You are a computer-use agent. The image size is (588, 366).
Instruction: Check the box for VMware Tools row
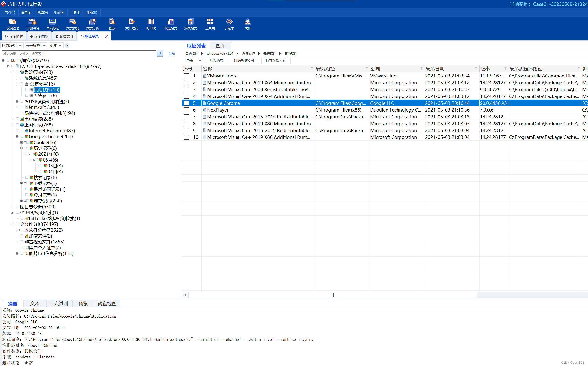pyautogui.click(x=187, y=76)
